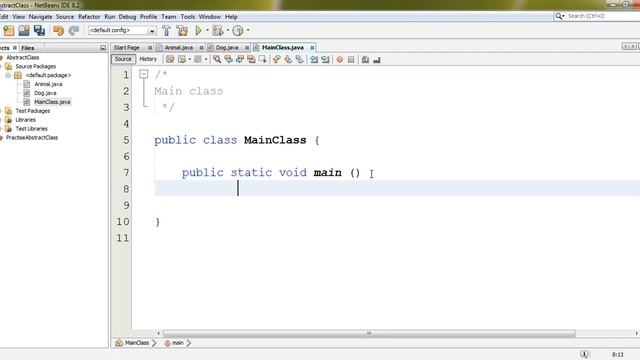Click the Redo arrow icon
This screenshot has width=640, height=360.
74,31
